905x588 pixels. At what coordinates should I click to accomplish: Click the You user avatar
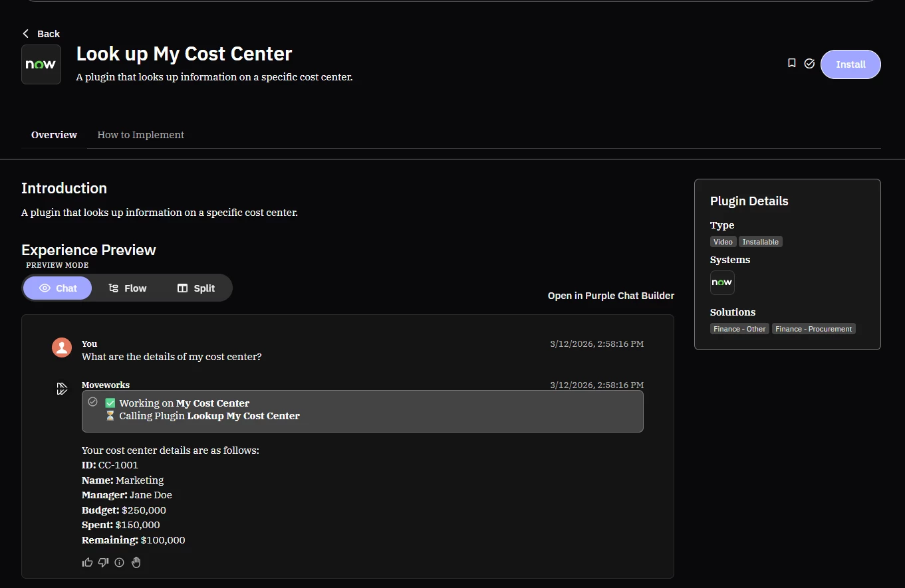[x=62, y=347]
